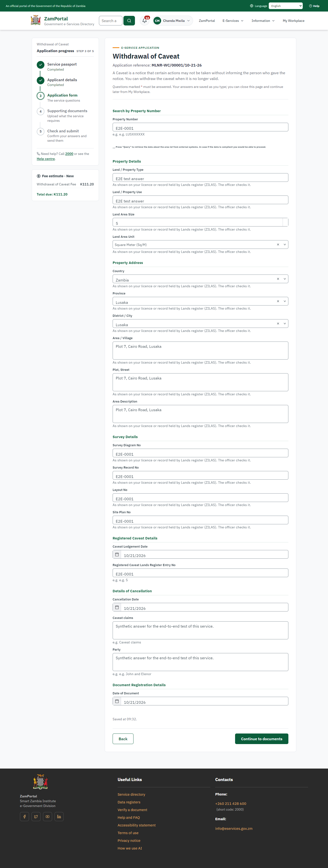The image size is (328, 868).
Task: Click the Back button
Action: click(x=123, y=739)
